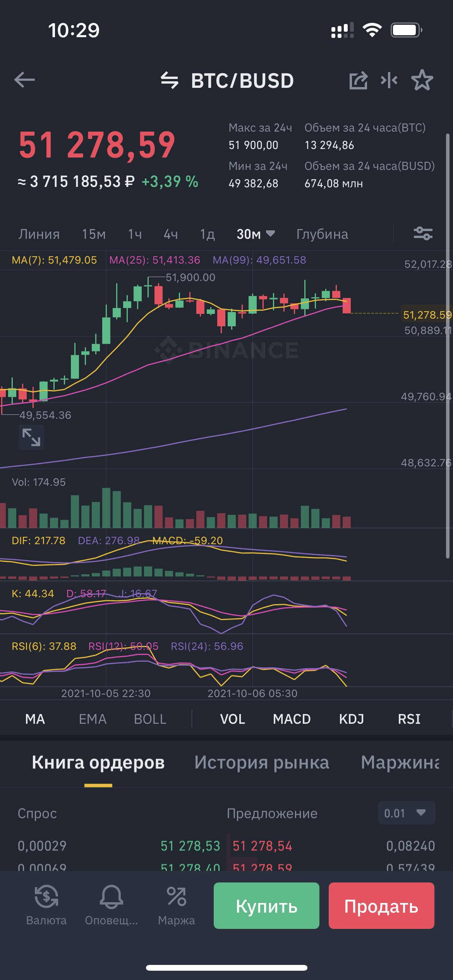Viewport: 453px width, 980px height.
Task: Toggle the KDJ indicator
Action: [x=351, y=719]
